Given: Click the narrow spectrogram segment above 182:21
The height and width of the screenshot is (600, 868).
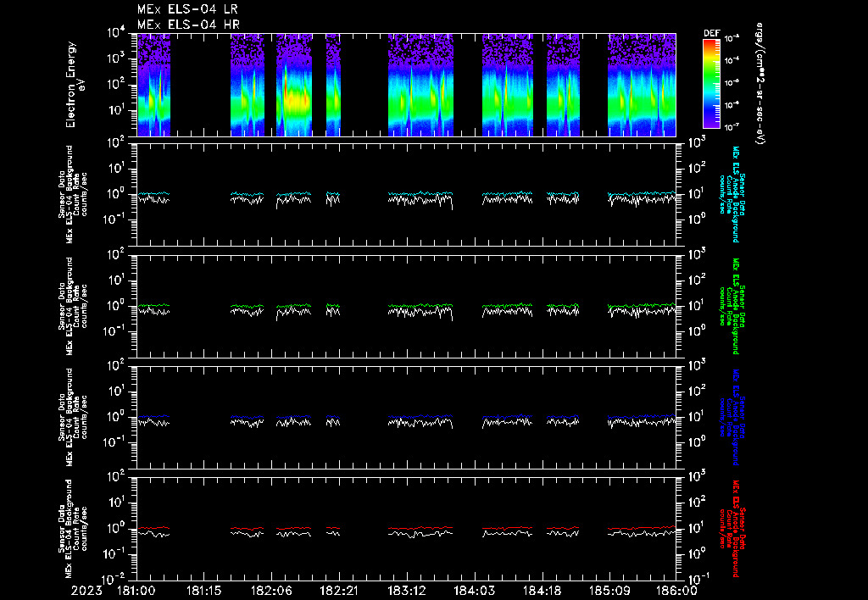Looking at the screenshot, I should (332, 85).
